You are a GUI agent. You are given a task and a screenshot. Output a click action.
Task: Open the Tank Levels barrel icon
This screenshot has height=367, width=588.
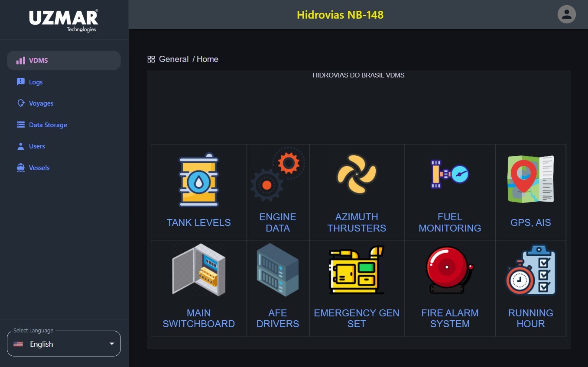click(x=198, y=180)
